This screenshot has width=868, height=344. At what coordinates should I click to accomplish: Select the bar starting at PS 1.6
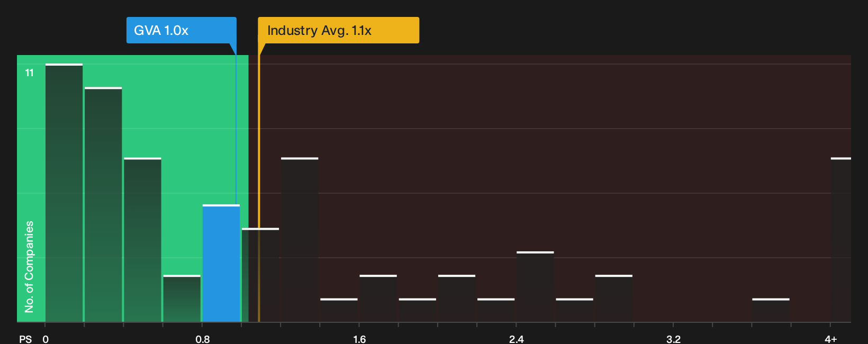(x=378, y=298)
